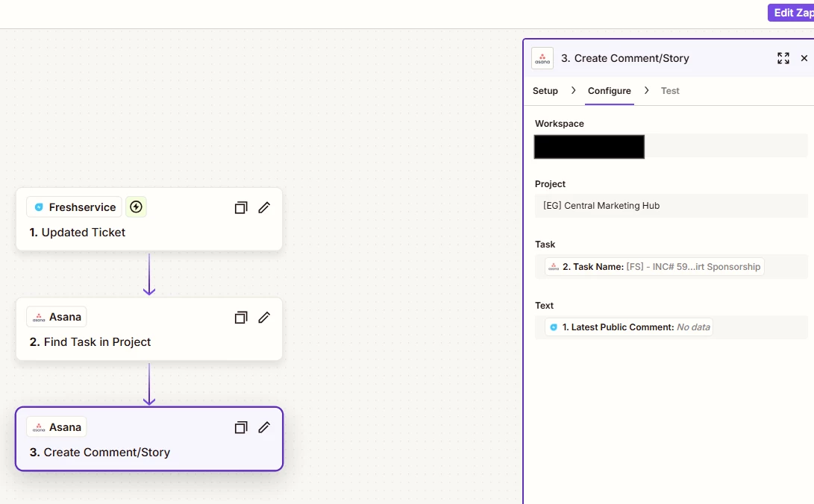
Task: Click the Edit Zap button
Action: click(x=791, y=13)
